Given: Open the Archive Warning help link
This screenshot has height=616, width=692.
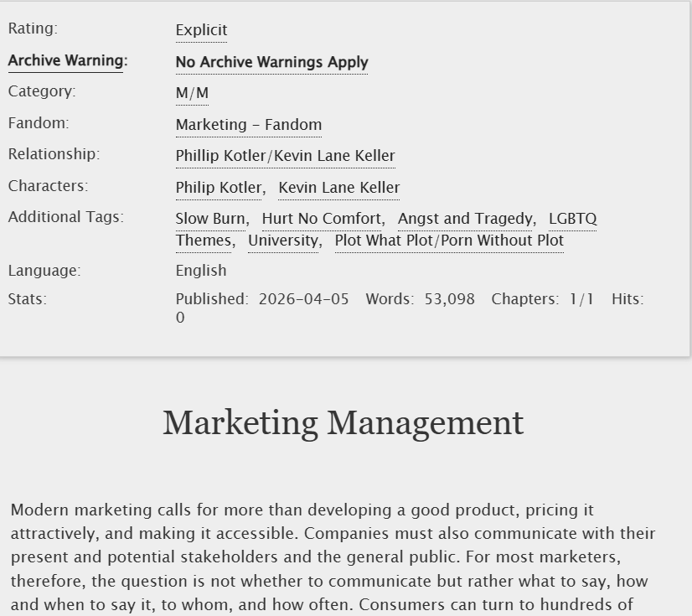Looking at the screenshot, I should click(x=65, y=60).
